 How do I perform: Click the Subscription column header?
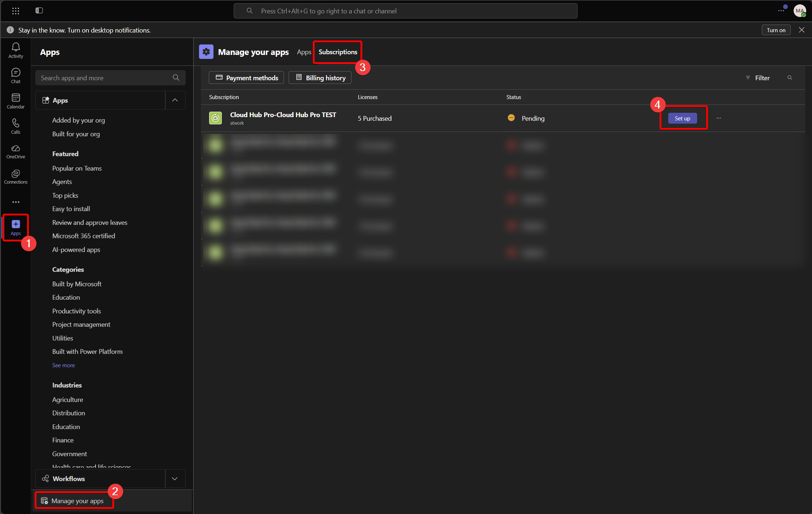click(224, 97)
